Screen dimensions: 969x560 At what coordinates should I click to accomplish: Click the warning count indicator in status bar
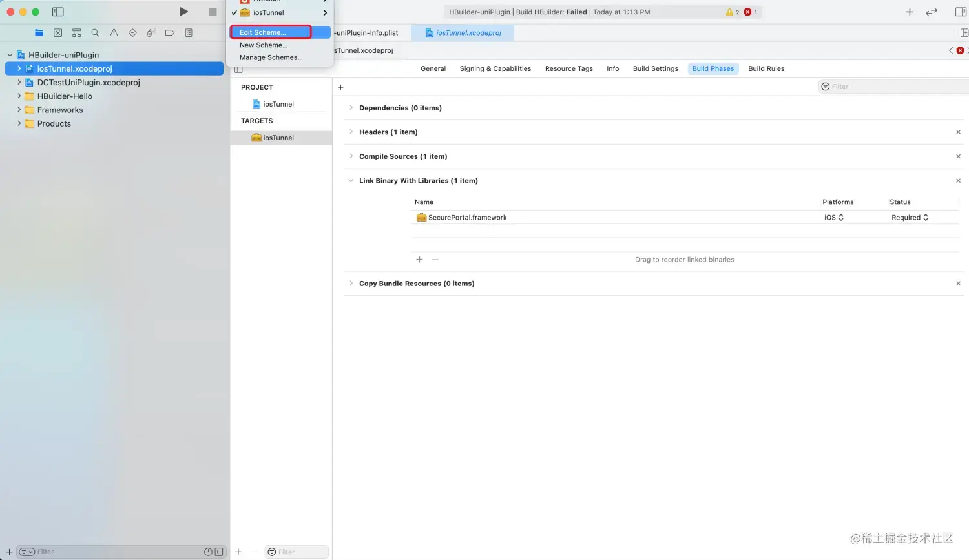(x=733, y=12)
